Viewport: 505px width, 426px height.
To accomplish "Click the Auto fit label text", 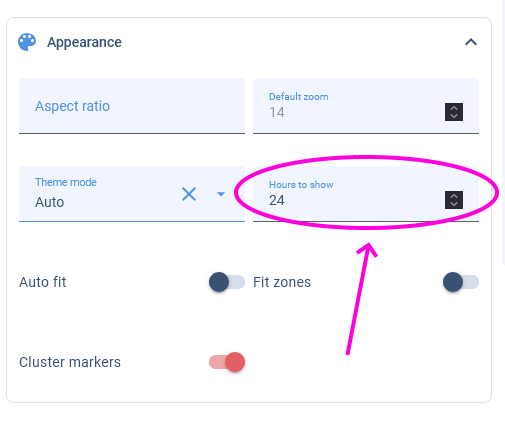I will [43, 282].
